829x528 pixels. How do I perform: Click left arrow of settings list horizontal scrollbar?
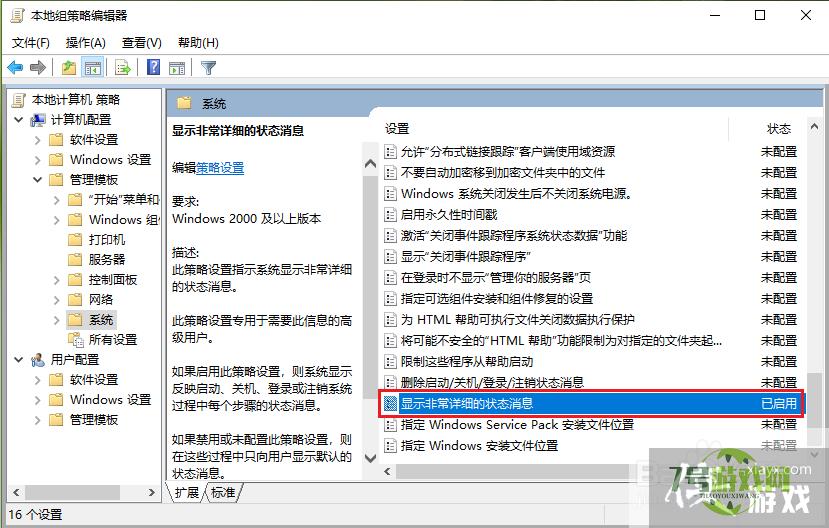pos(388,471)
